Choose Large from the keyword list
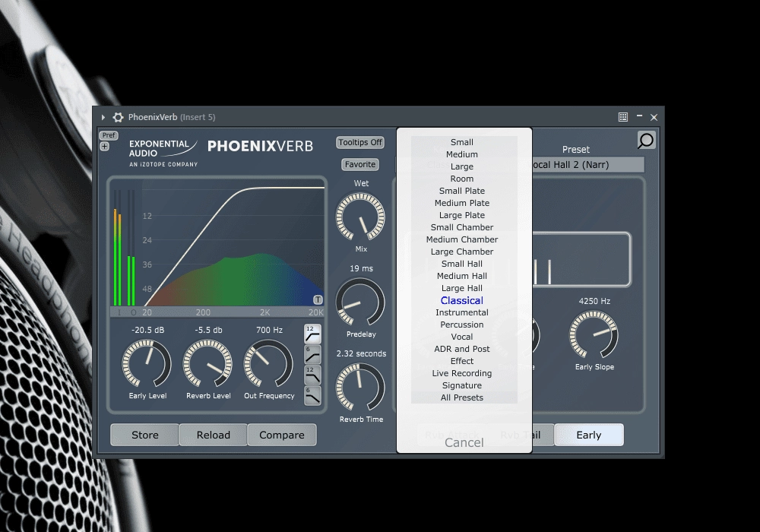760x532 pixels. (x=462, y=166)
